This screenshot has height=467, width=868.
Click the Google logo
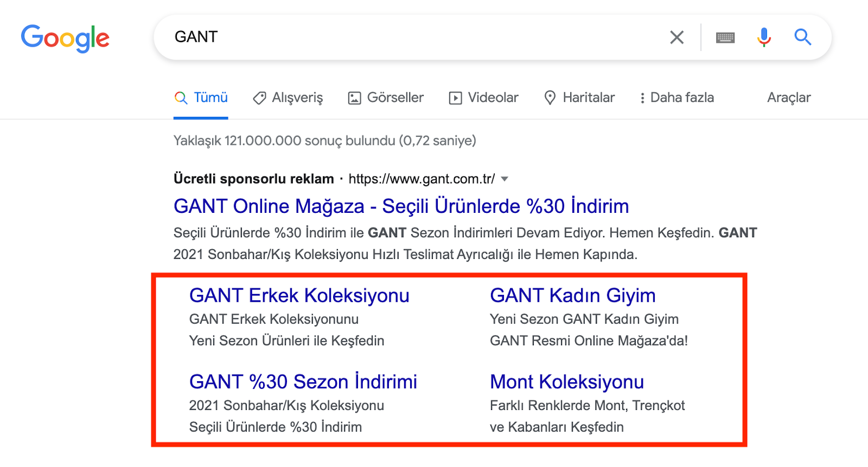point(65,38)
